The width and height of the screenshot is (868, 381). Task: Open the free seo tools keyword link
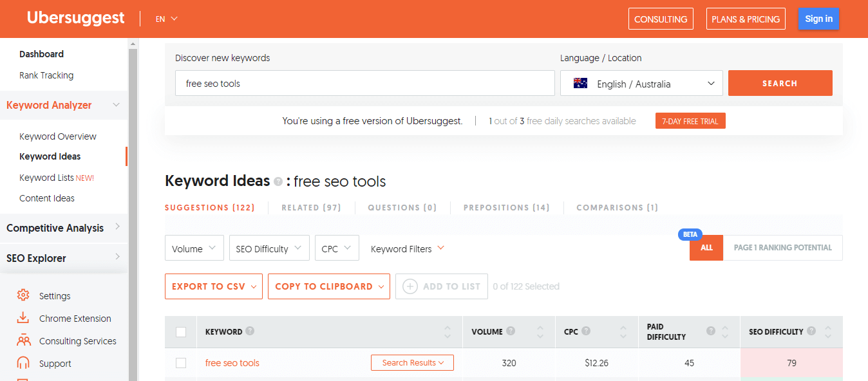232,363
